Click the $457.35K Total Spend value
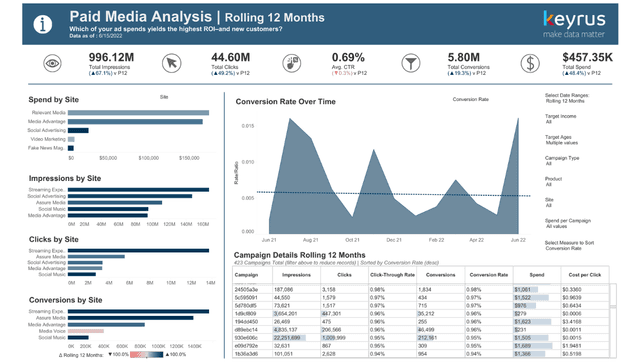The height and width of the screenshot is (363, 640). pos(587,58)
